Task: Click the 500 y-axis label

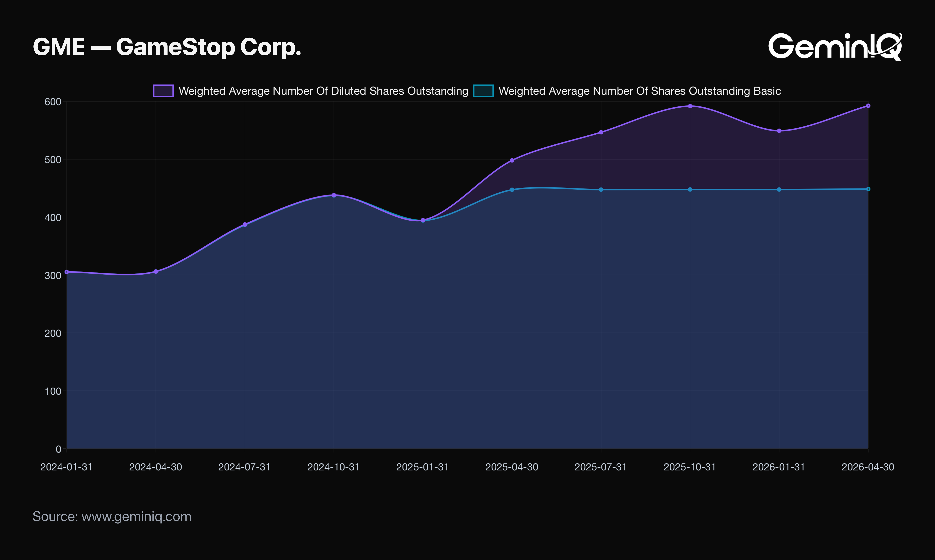Action: [x=53, y=160]
